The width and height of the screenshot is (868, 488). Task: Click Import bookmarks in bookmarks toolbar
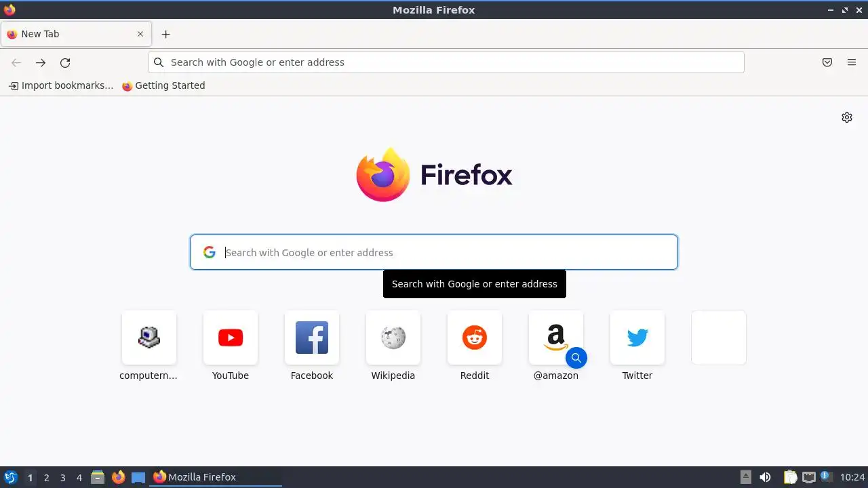pyautogui.click(x=61, y=85)
